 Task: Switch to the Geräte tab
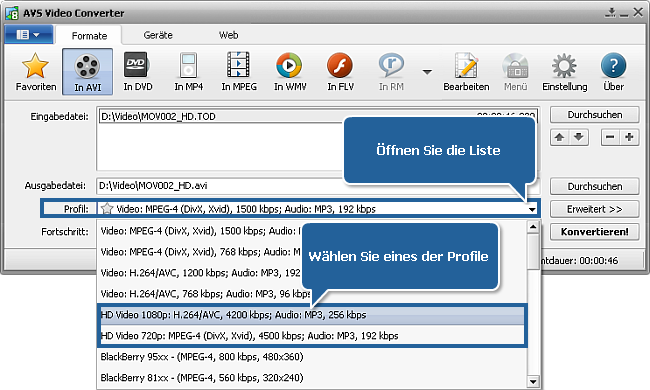click(x=158, y=35)
